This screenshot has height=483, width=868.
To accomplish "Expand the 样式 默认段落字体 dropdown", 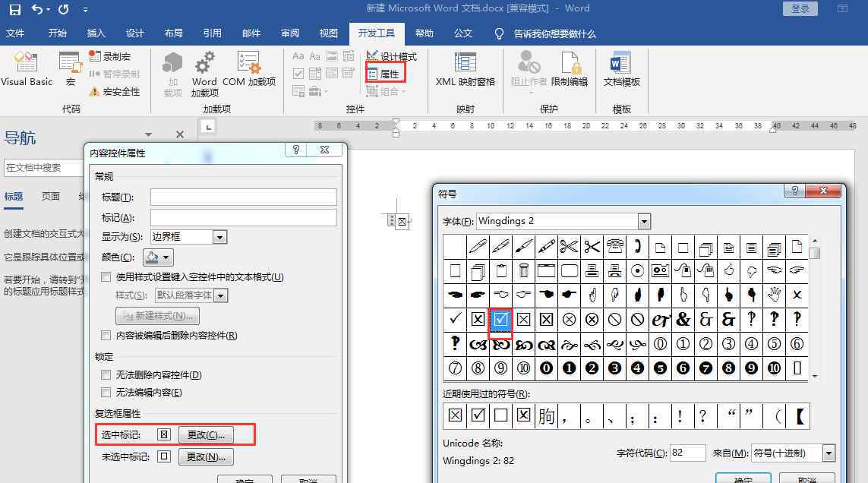I will (x=220, y=295).
